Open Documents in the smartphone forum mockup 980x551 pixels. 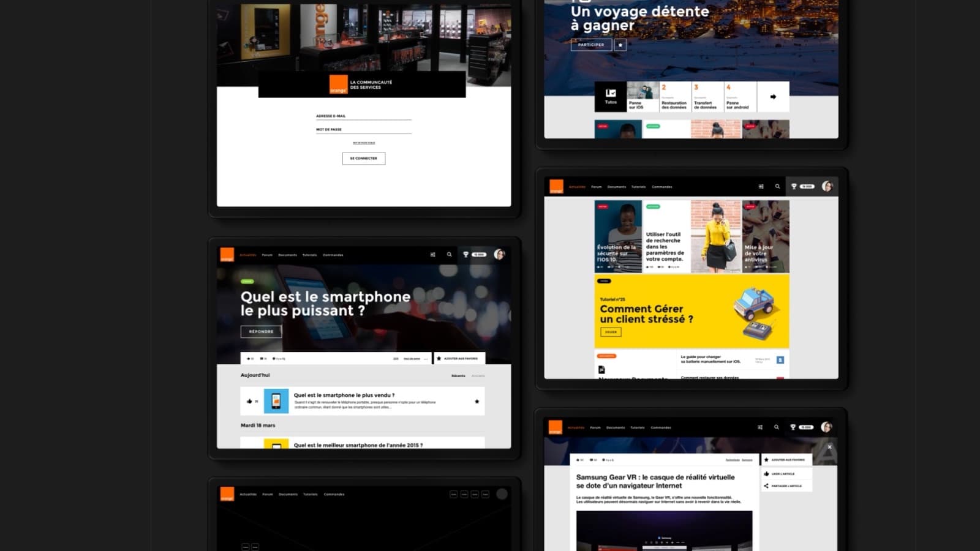coord(287,255)
